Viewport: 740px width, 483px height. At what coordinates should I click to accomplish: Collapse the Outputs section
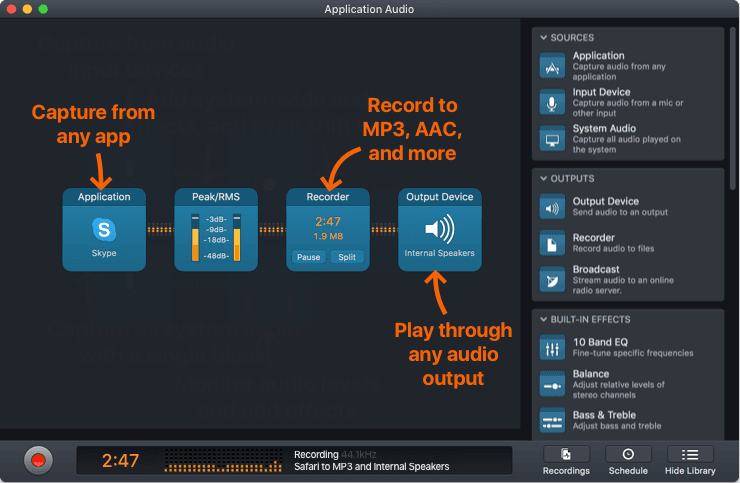click(x=544, y=179)
